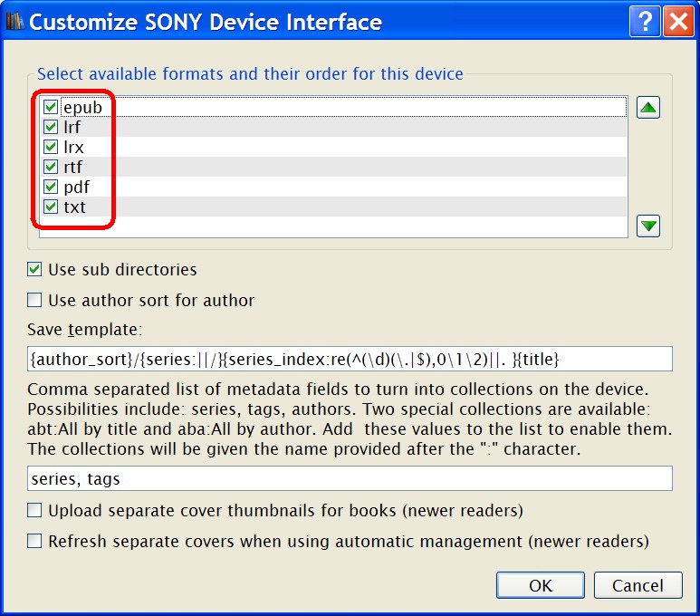Close the Customize SONY Device Interface dialog

(x=677, y=21)
